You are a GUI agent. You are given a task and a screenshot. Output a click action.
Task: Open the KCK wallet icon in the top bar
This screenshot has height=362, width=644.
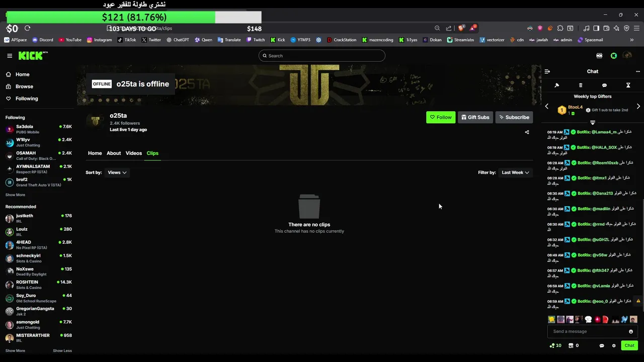(x=599, y=56)
